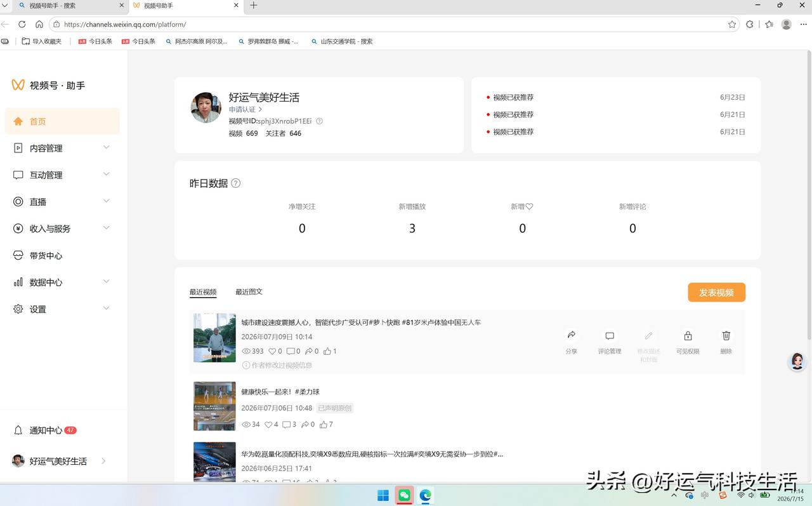
Task: Click the 发表视频 button
Action: (x=716, y=293)
